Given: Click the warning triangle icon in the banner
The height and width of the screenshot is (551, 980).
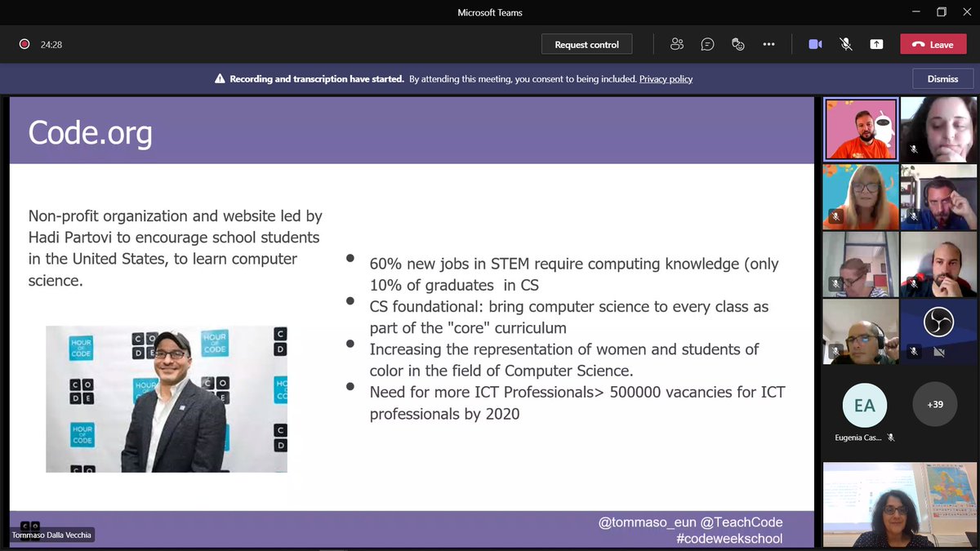Looking at the screenshot, I should tap(220, 79).
